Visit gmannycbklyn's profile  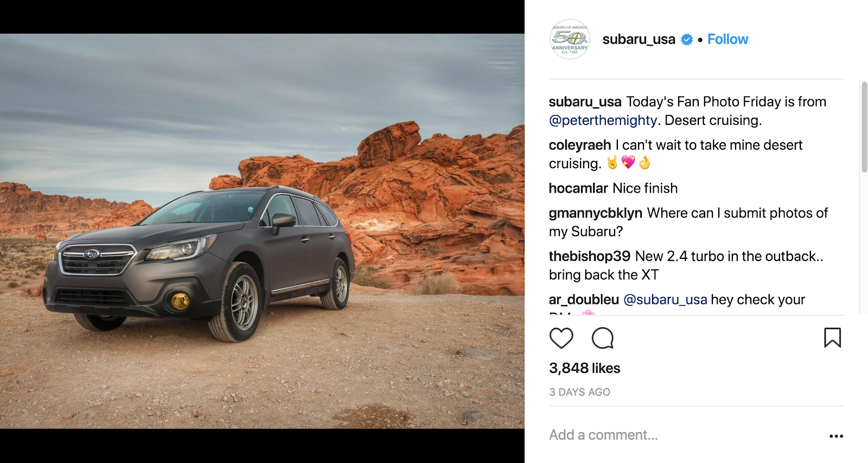596,213
